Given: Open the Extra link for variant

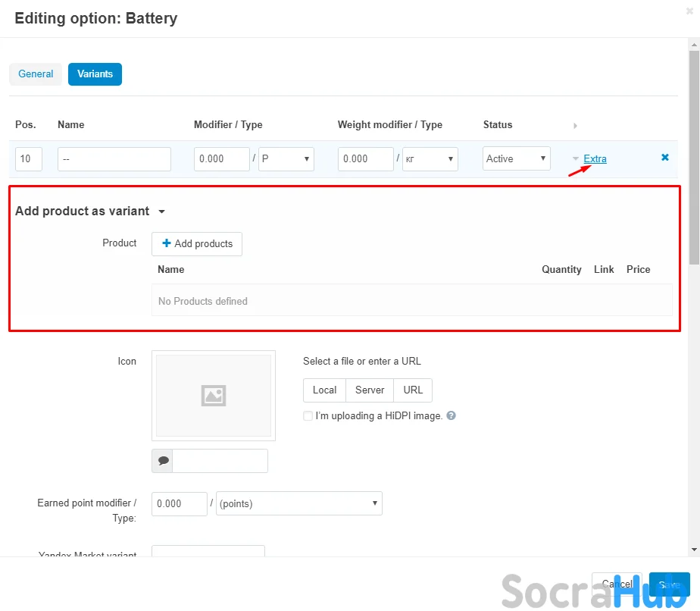Looking at the screenshot, I should 595,158.
